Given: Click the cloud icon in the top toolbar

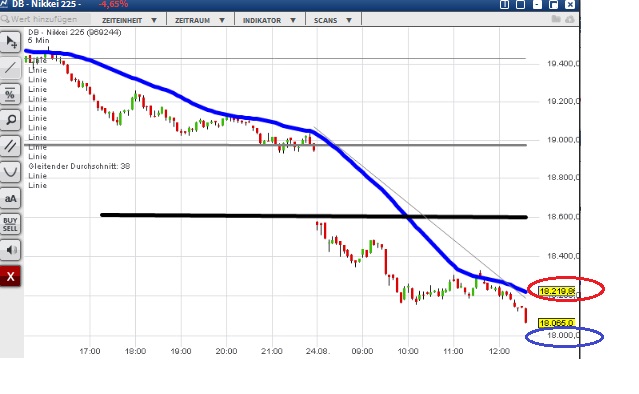Looking at the screenshot, I should 570,19.
